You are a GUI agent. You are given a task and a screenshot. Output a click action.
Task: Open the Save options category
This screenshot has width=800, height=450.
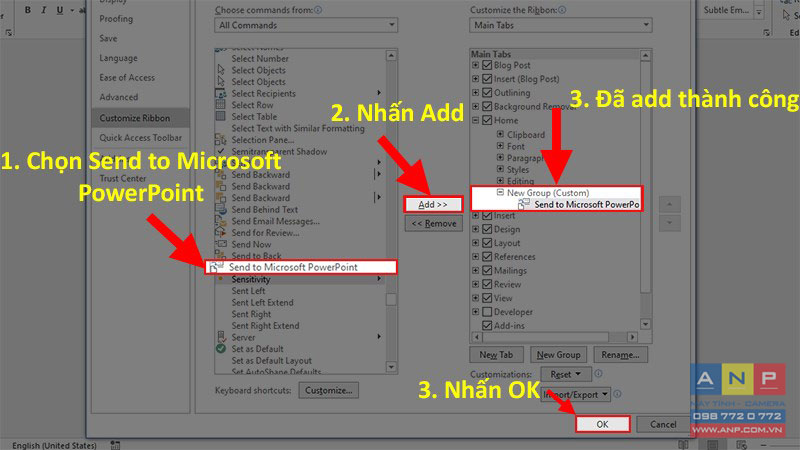pos(108,38)
